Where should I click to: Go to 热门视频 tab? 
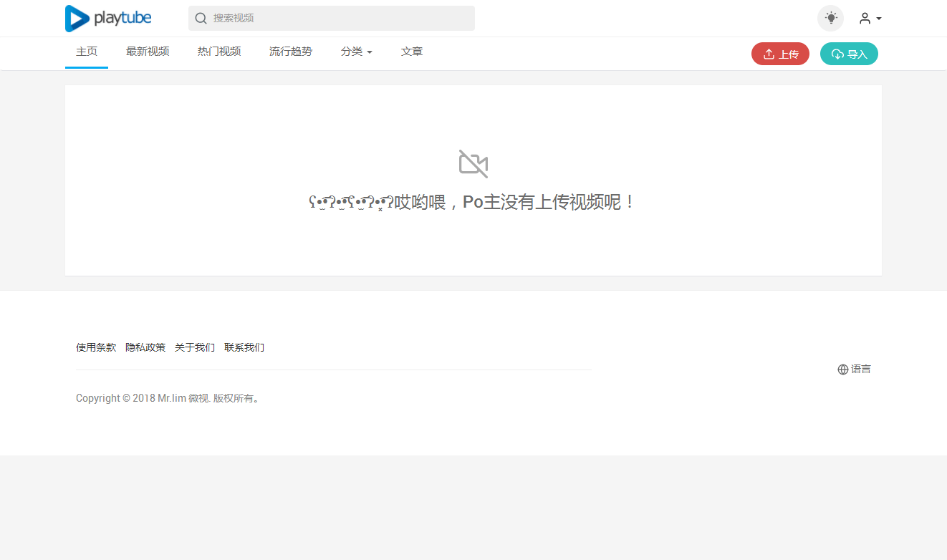click(219, 52)
